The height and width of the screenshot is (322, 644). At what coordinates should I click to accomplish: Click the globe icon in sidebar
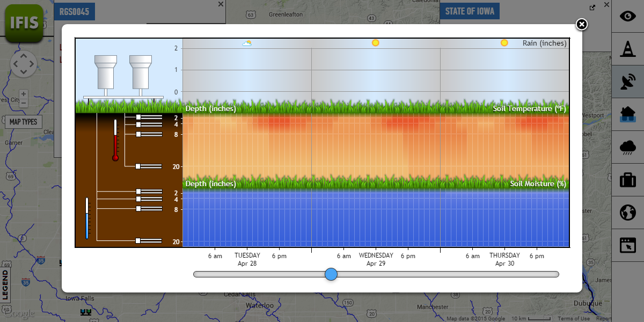[x=627, y=212]
